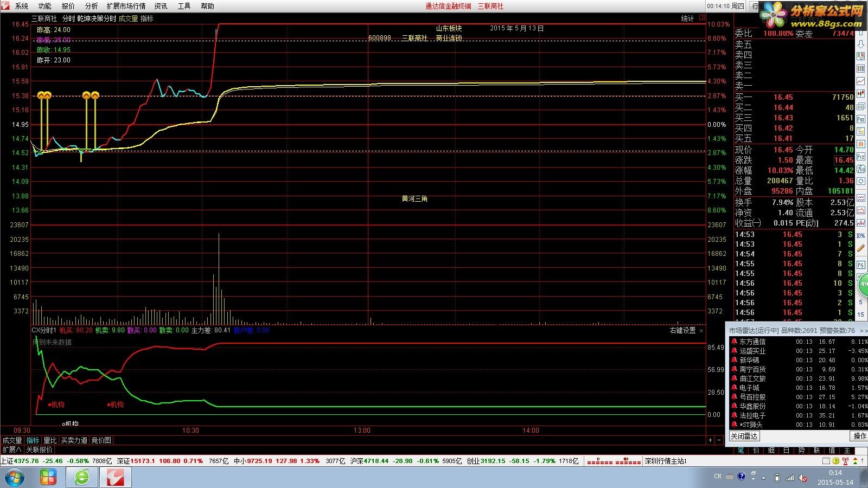Image resolution: width=868 pixels, height=488 pixels.
Task: Open the 报价 menu
Action: pyautogui.click(x=68, y=6)
